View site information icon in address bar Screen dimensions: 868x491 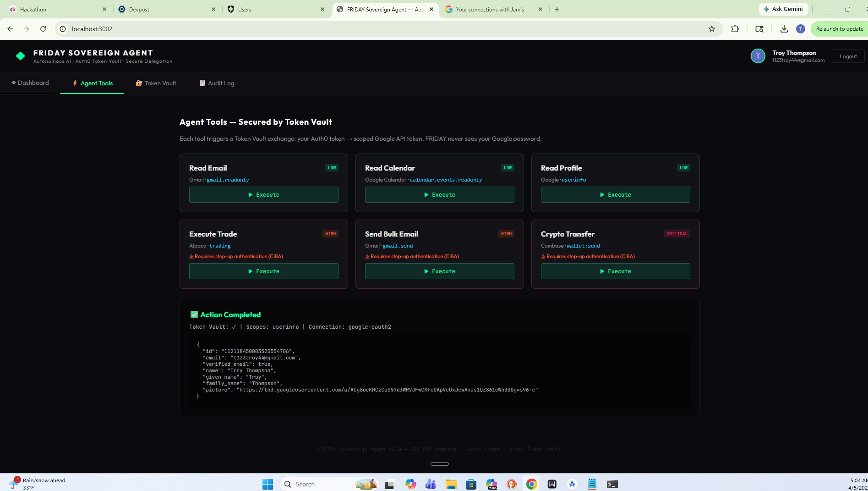63,29
